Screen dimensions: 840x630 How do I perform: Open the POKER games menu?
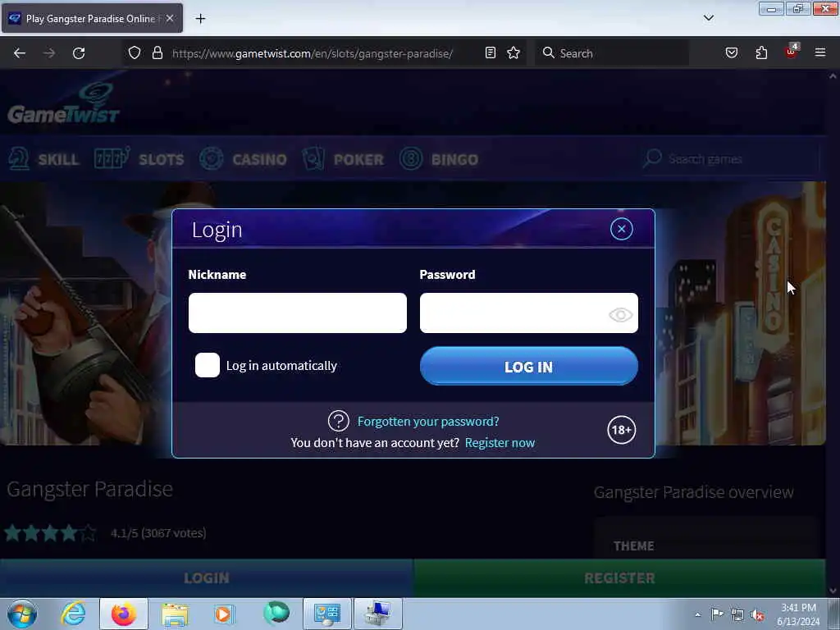pos(344,159)
